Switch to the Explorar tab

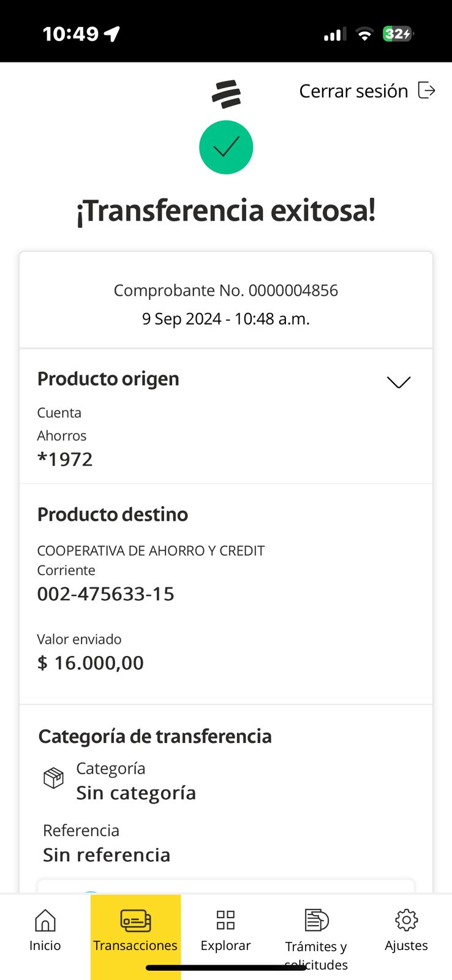coord(225,945)
